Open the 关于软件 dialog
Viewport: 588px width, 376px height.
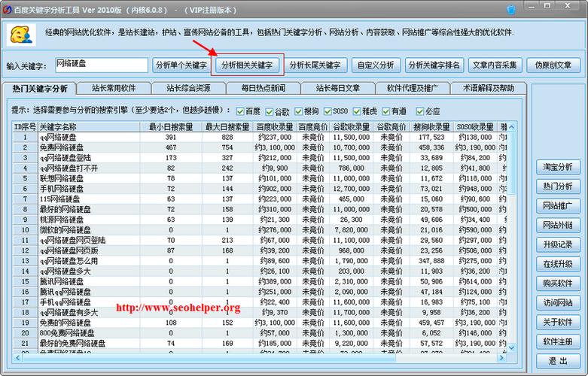tap(558, 323)
